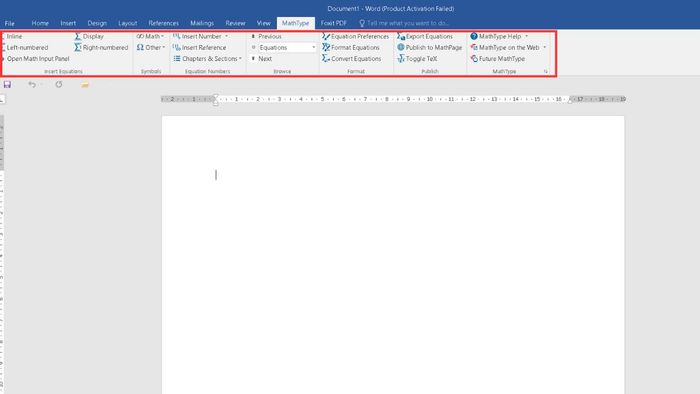700x394 pixels.
Task: Click Format Equations icon
Action: click(x=326, y=47)
